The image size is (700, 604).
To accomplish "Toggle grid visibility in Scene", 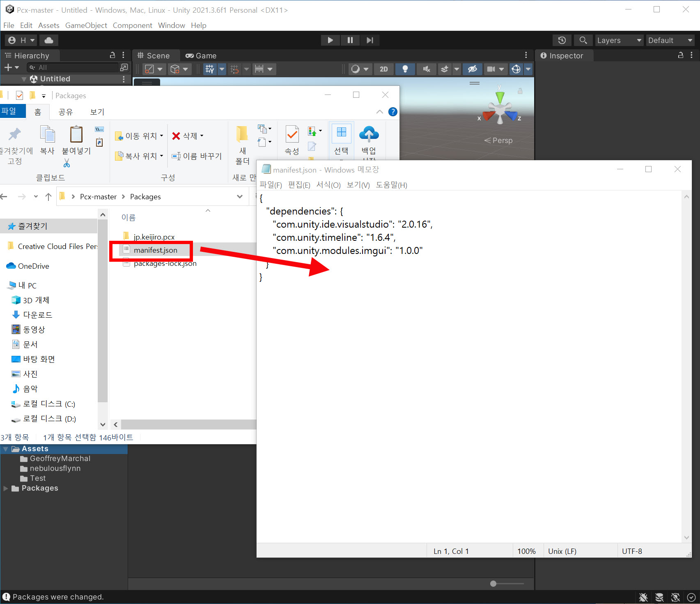I will [x=210, y=69].
